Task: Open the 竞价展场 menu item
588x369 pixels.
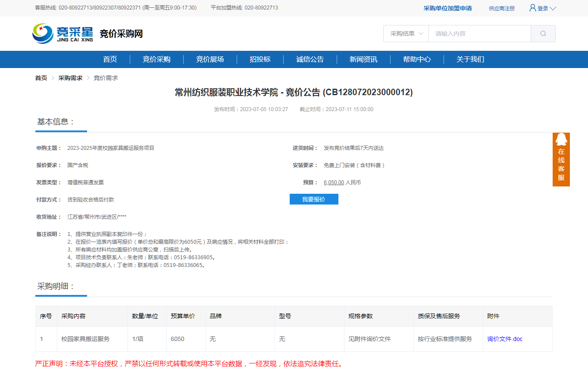Action: pos(210,59)
